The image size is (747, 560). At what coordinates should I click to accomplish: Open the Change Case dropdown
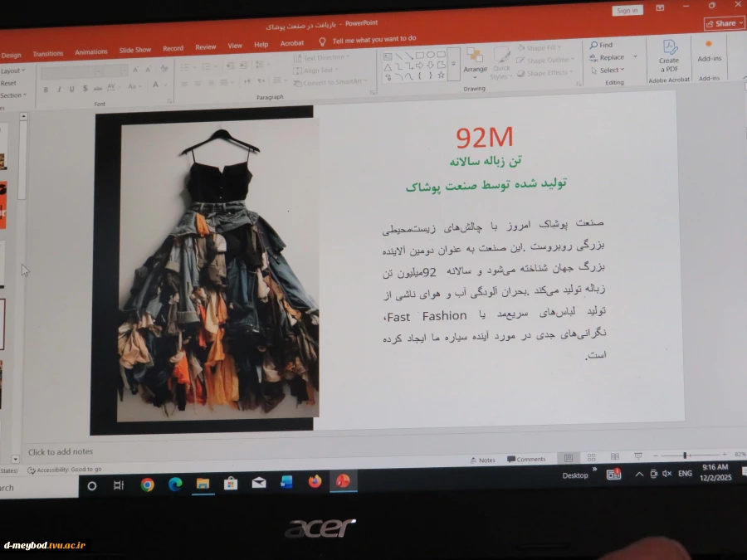(134, 86)
